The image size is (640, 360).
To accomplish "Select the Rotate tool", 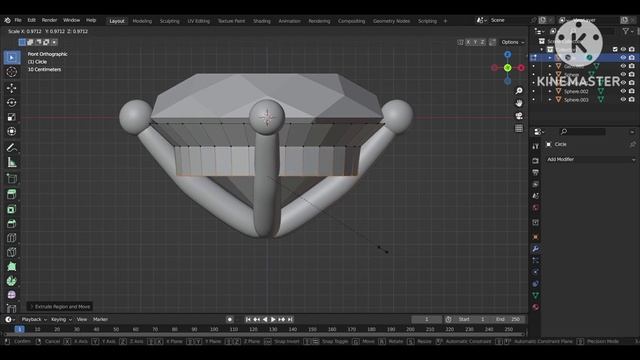I will (11, 102).
